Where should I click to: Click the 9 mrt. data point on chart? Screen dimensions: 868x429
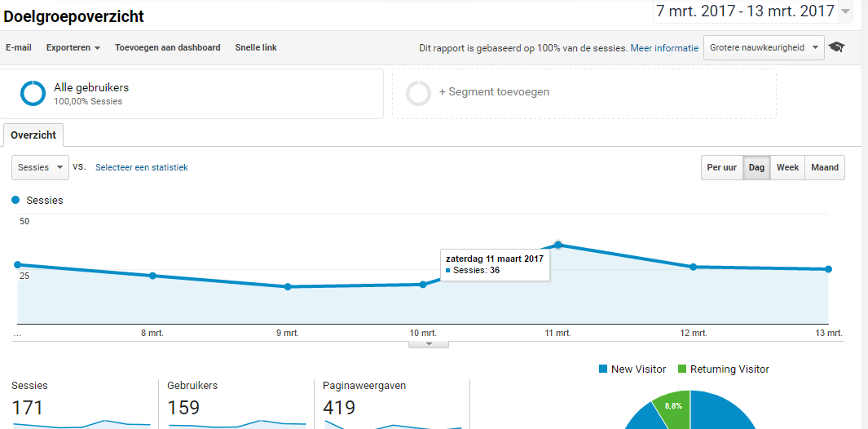[288, 286]
